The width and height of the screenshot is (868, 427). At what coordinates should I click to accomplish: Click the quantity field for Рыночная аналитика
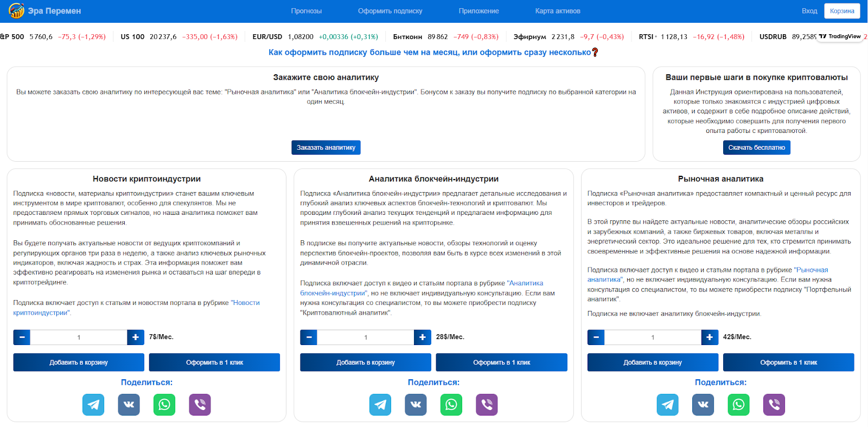(x=653, y=337)
